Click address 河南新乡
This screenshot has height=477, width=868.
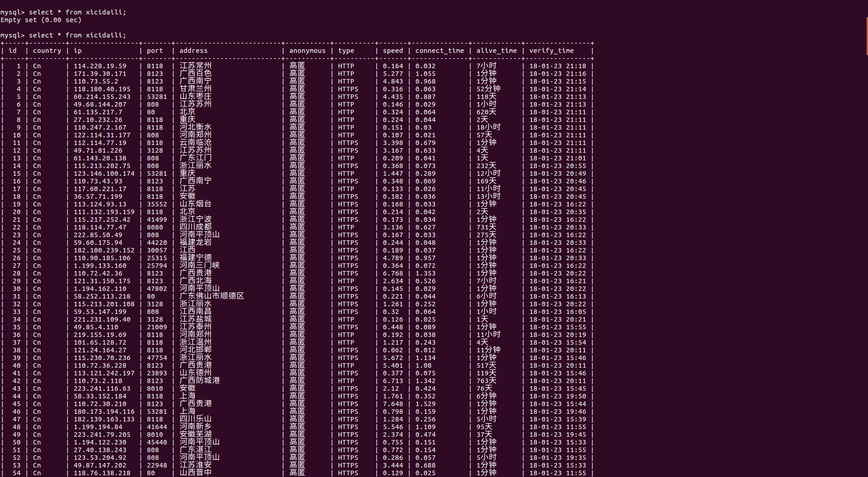click(x=196, y=427)
